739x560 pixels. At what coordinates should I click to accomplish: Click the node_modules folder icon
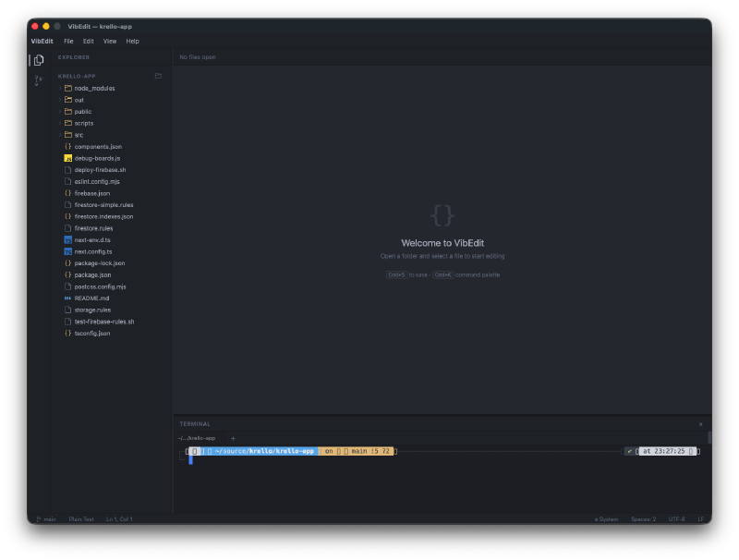[x=68, y=88]
